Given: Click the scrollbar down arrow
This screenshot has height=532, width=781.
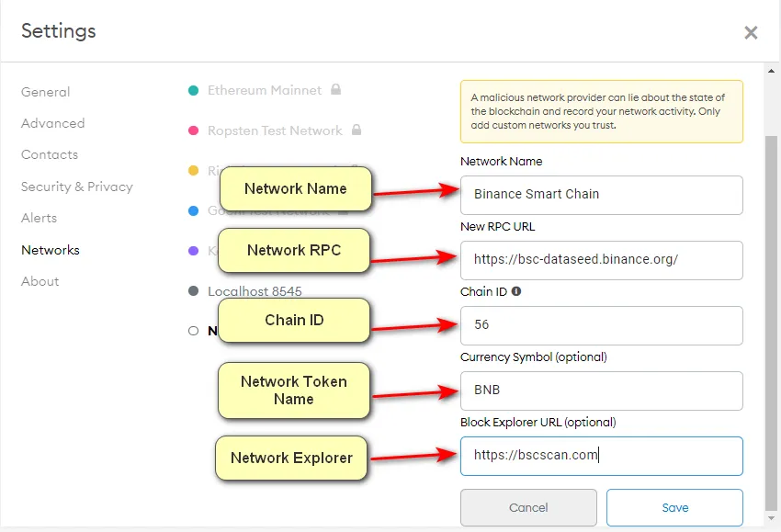Looking at the screenshot, I should click(771, 518).
